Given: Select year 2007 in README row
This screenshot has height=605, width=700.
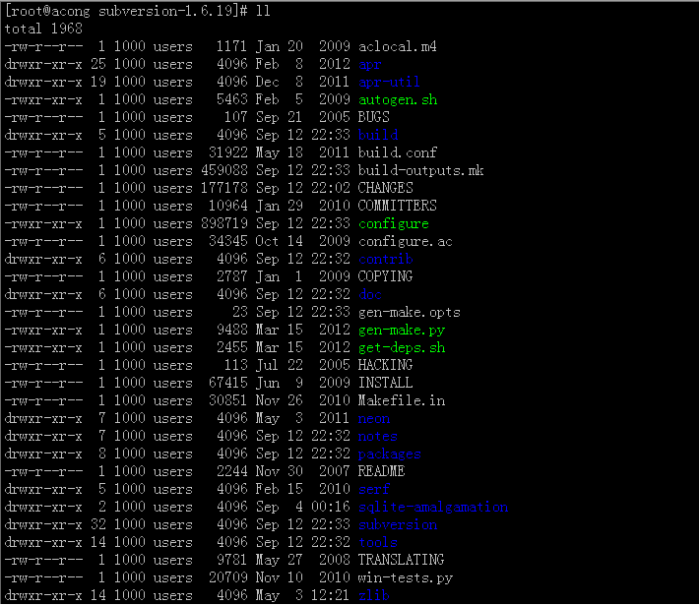Looking at the screenshot, I should (x=335, y=471).
